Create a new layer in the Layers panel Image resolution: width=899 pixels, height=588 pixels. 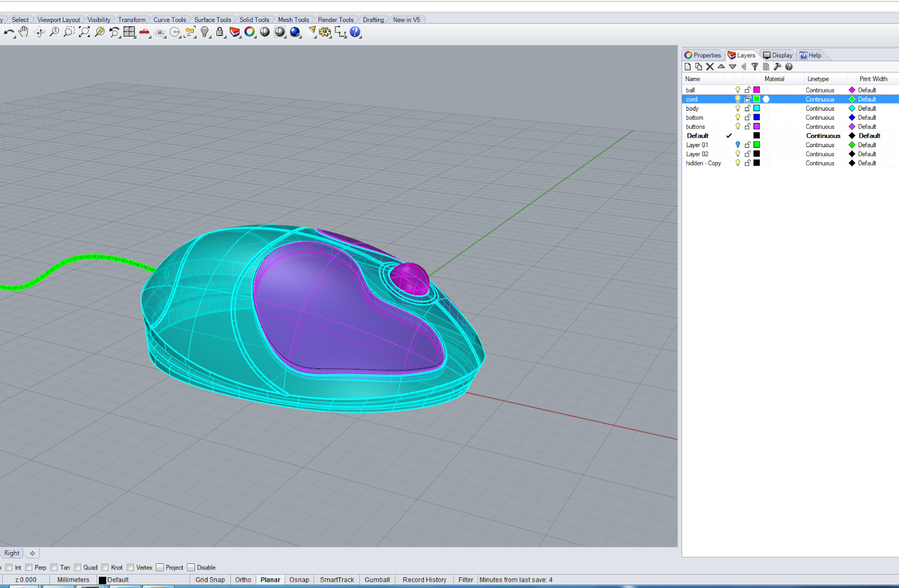(688, 66)
